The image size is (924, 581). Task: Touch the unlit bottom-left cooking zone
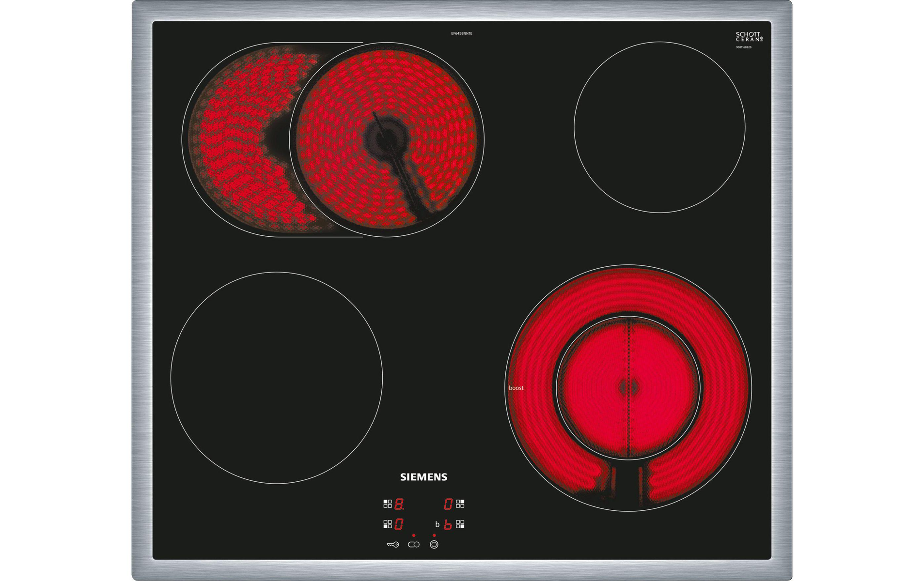click(x=276, y=378)
